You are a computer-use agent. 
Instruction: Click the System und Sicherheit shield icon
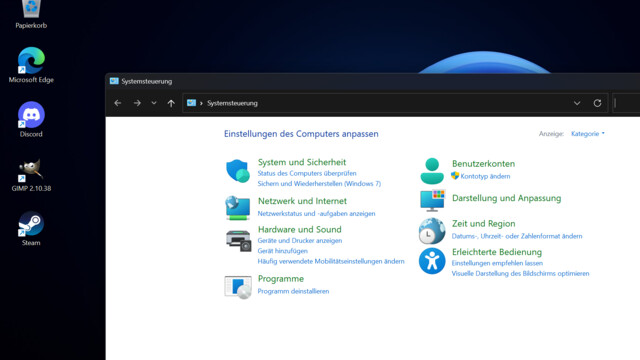click(238, 171)
